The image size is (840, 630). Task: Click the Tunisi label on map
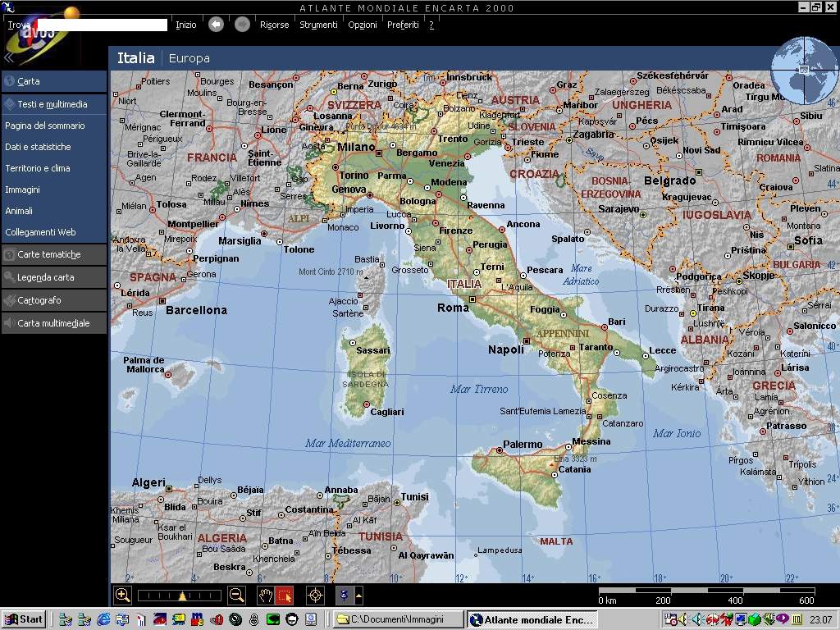click(414, 497)
